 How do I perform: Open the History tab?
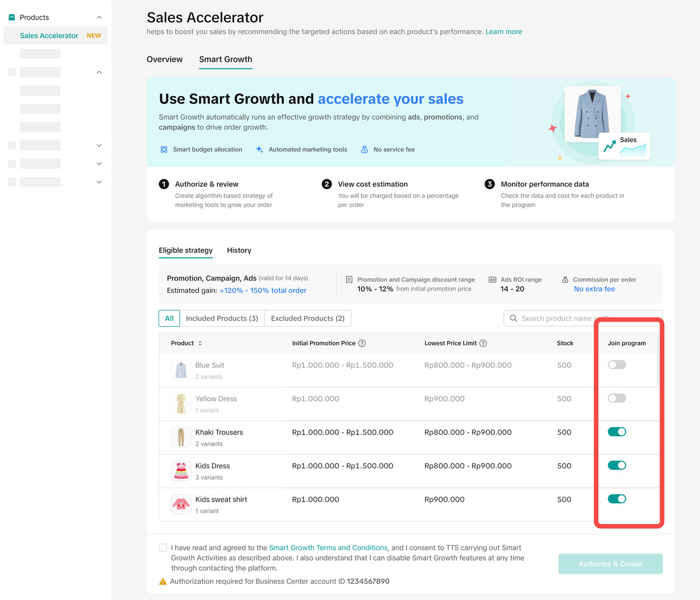point(239,250)
